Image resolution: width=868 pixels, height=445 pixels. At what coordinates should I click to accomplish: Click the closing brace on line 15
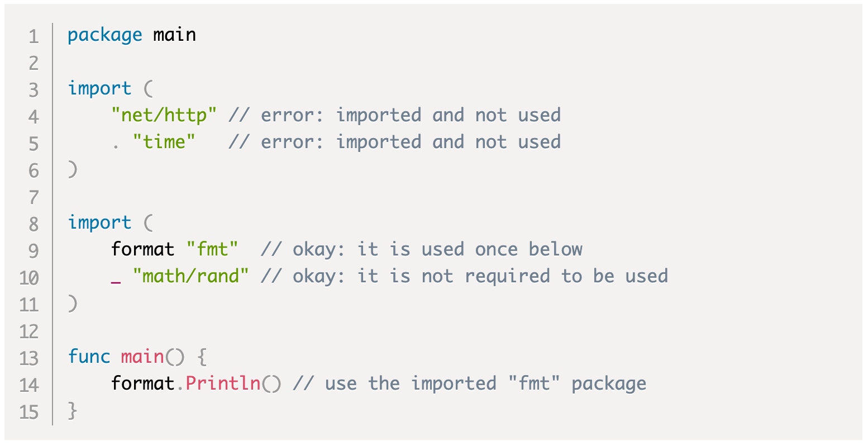73,411
